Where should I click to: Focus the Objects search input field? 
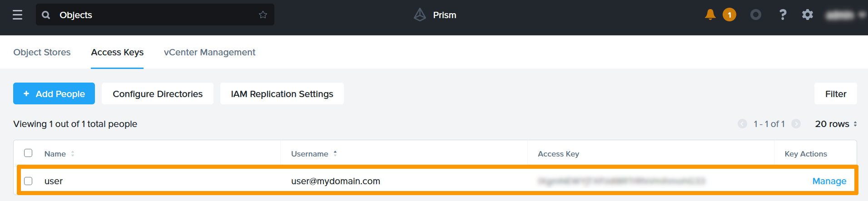(x=155, y=15)
